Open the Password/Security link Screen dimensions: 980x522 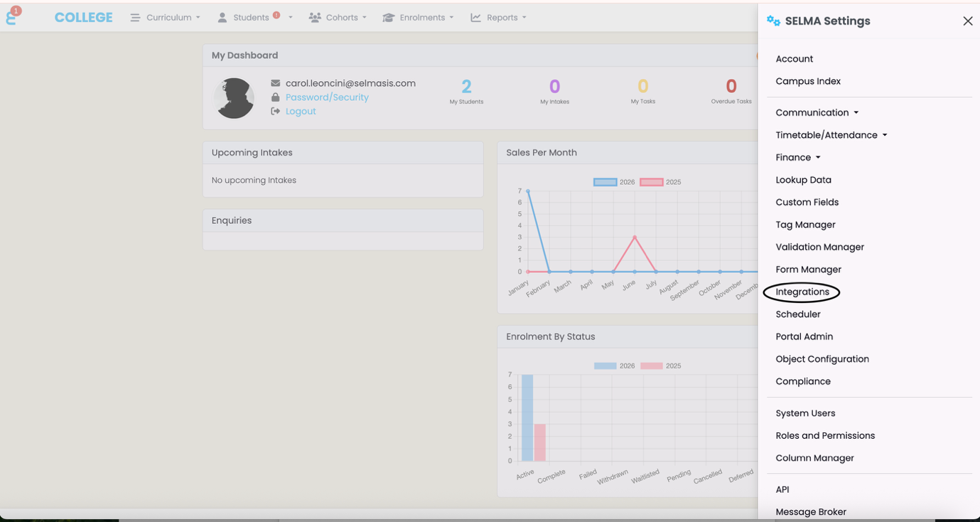(x=327, y=97)
